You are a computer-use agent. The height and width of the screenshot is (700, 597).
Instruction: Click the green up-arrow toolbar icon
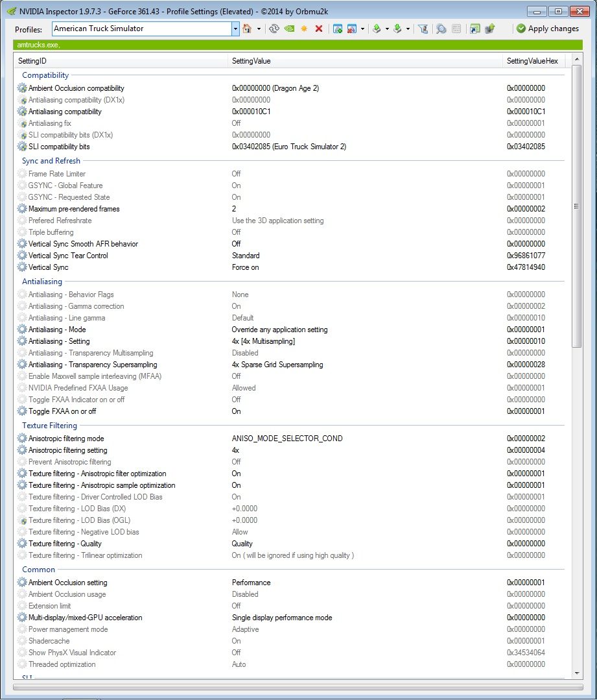[490, 29]
